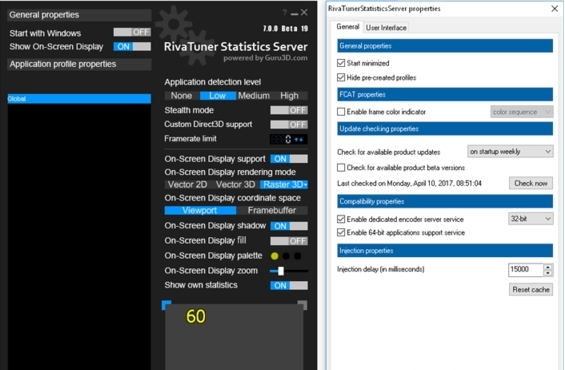Click the Application profile properties header

coord(79,64)
